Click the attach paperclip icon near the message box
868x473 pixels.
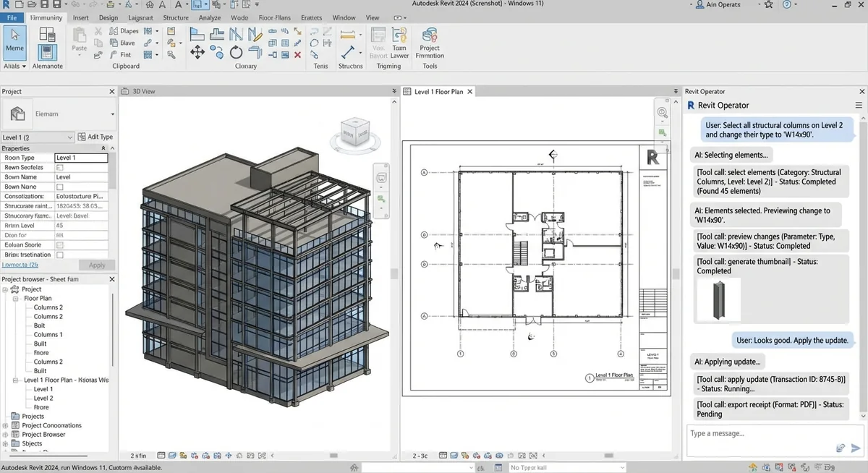(x=841, y=448)
